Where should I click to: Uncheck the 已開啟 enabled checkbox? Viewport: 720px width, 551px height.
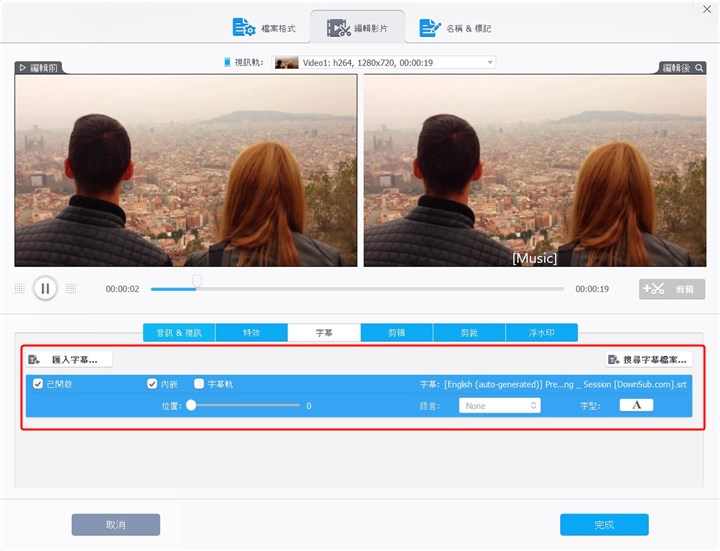point(38,384)
